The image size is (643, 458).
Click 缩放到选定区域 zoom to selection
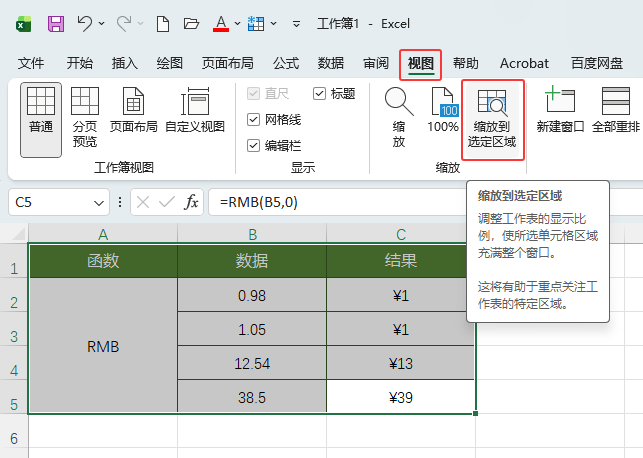[492, 120]
